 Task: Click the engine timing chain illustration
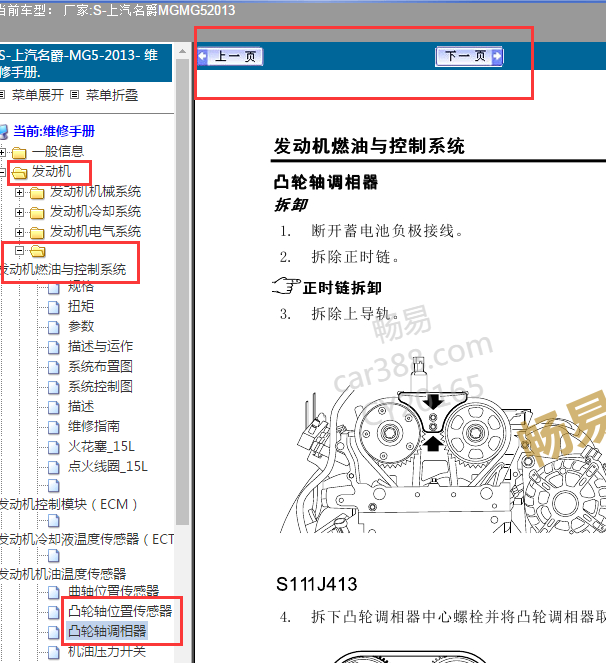442,446
